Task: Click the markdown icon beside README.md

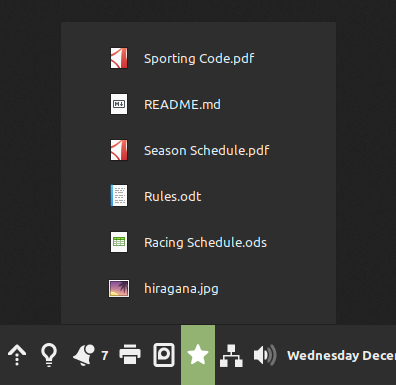Action: [119, 104]
